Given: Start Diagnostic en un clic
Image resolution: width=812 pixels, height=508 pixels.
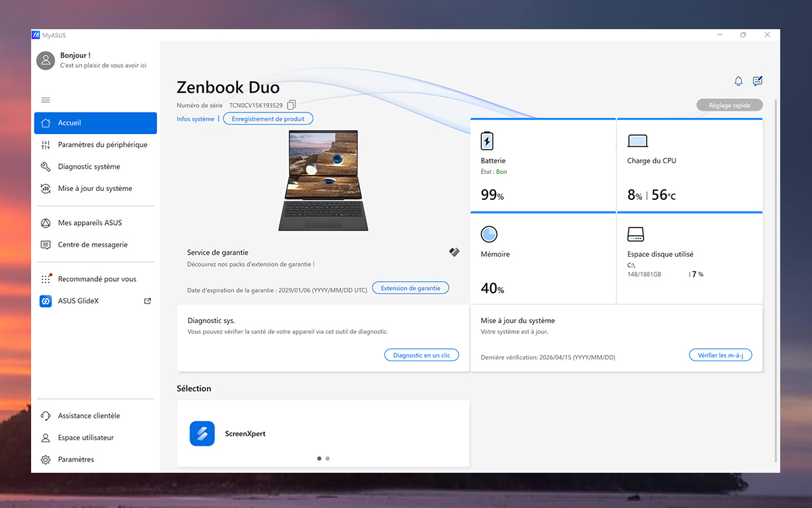Looking at the screenshot, I should 422,354.
